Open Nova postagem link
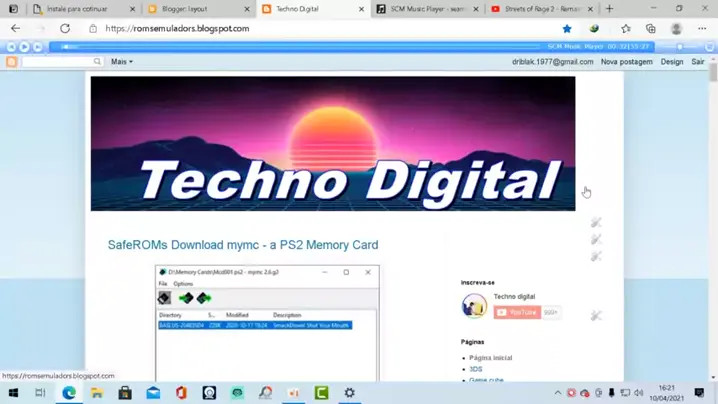This screenshot has height=404, width=718. 626,61
